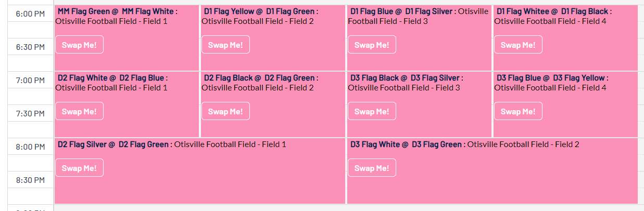This screenshot has height=211, width=644.
Task: Open D2 Flag Silver @ D2 Flag Green title
Action: (x=113, y=144)
